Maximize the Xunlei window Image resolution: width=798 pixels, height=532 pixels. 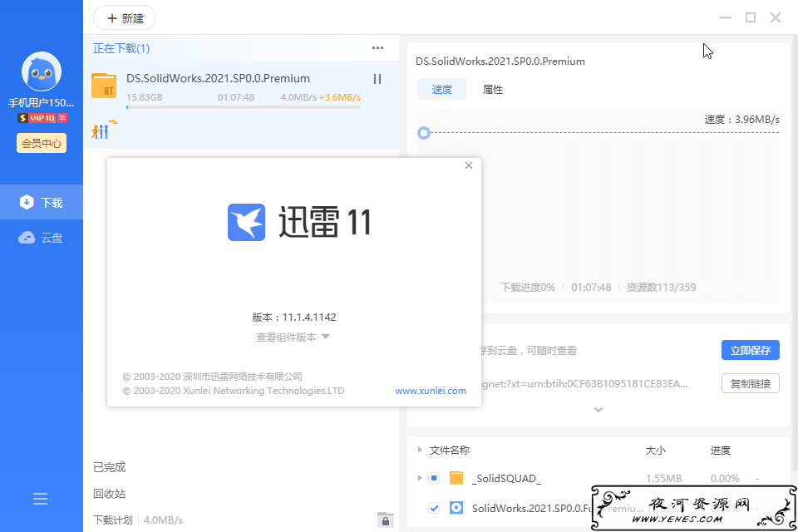pyautogui.click(x=751, y=17)
